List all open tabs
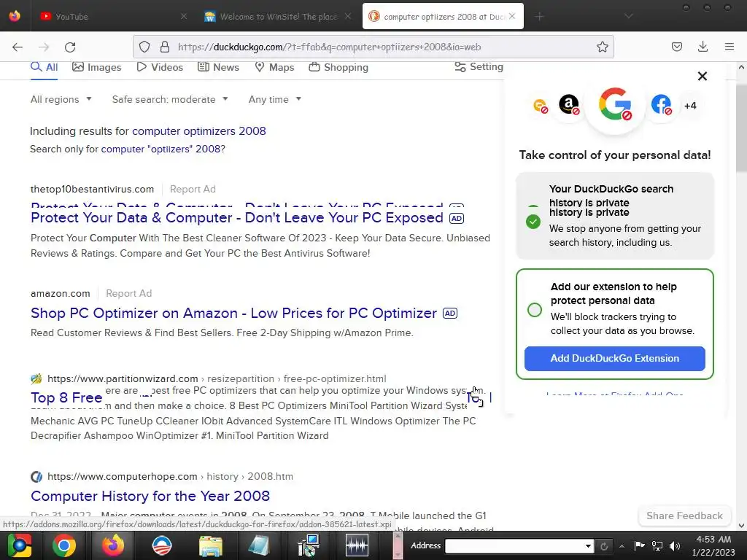 click(x=628, y=16)
